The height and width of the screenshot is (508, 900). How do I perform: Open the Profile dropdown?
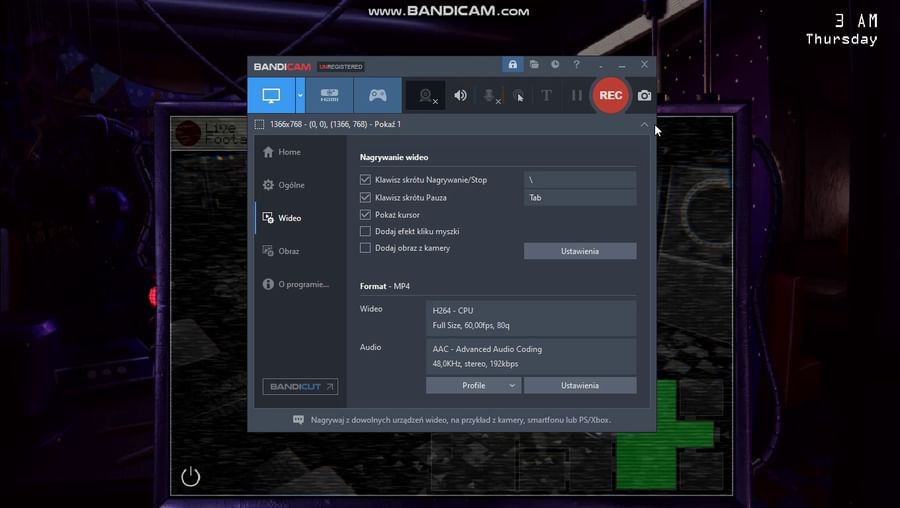pyautogui.click(x=474, y=386)
